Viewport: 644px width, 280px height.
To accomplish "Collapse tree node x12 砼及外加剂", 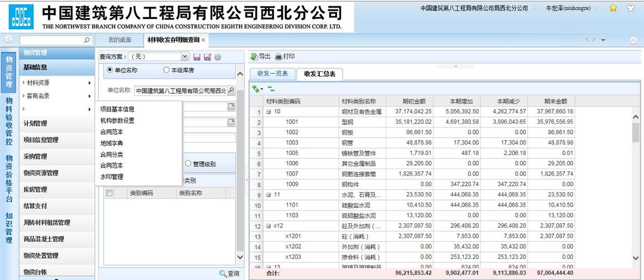I will pos(268,226).
